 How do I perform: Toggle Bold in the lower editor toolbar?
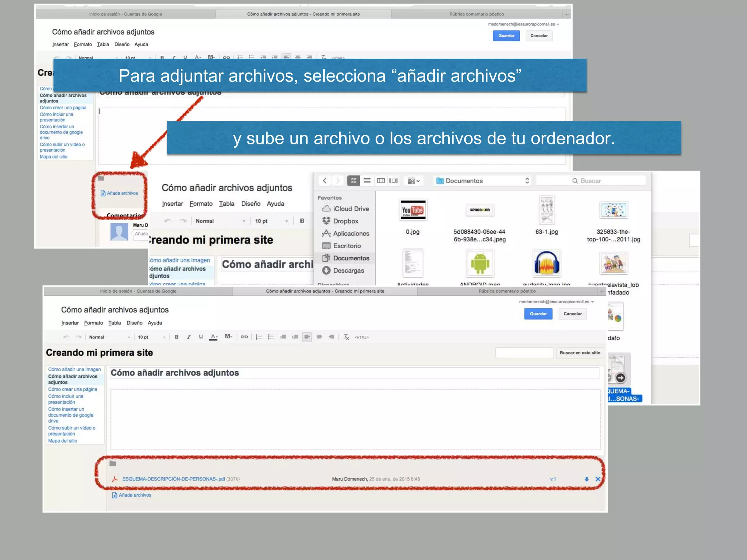tap(177, 337)
